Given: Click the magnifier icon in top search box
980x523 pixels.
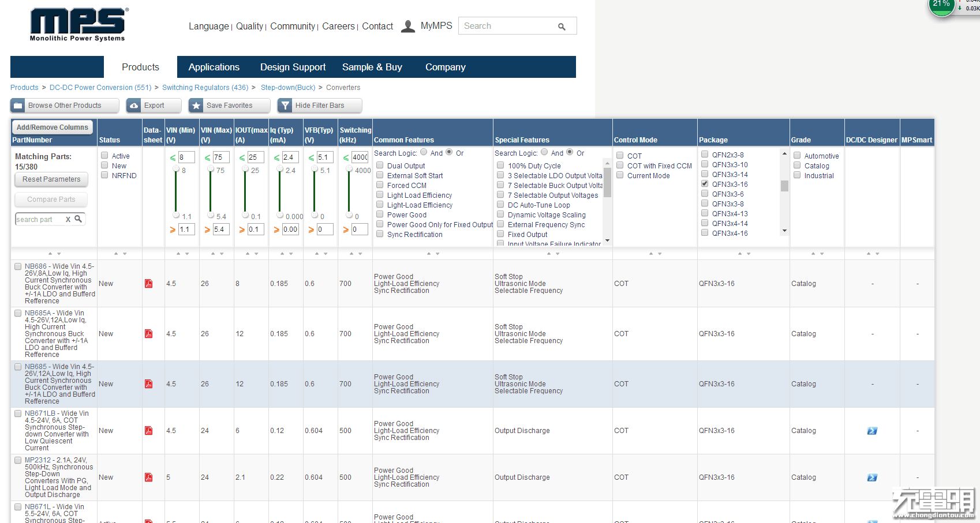Looking at the screenshot, I should click(x=562, y=27).
